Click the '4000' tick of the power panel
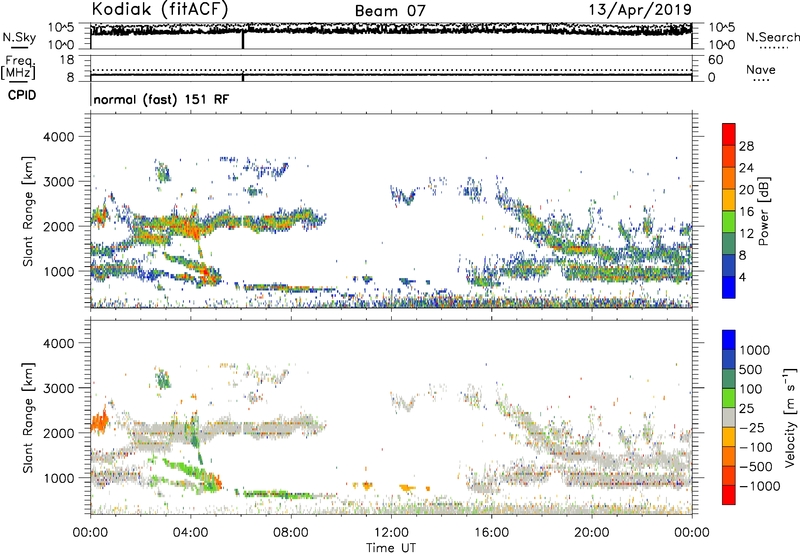This screenshot has width=800, height=554. tap(59, 137)
